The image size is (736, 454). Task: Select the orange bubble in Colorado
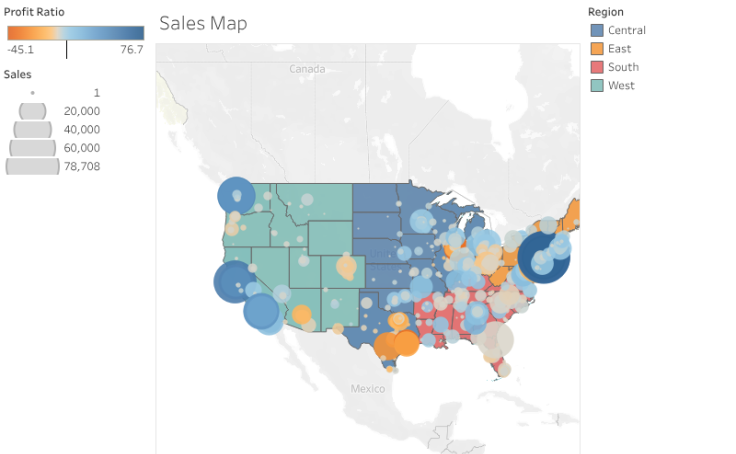(347, 268)
